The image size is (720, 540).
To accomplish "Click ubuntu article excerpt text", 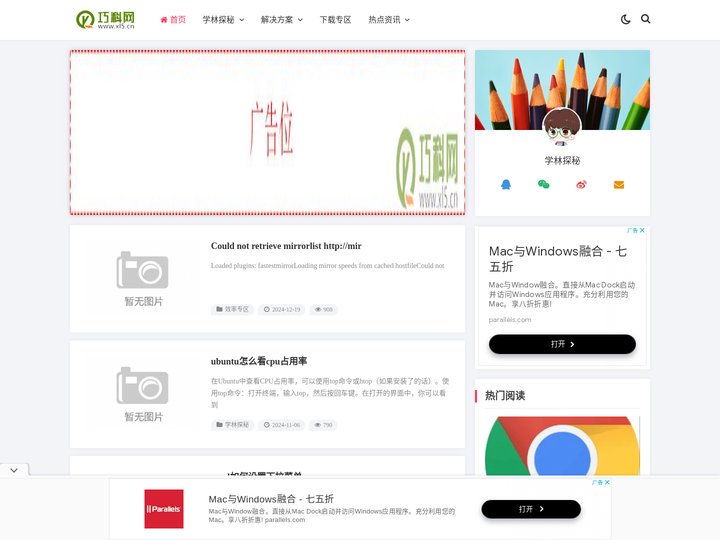I will (x=330, y=393).
